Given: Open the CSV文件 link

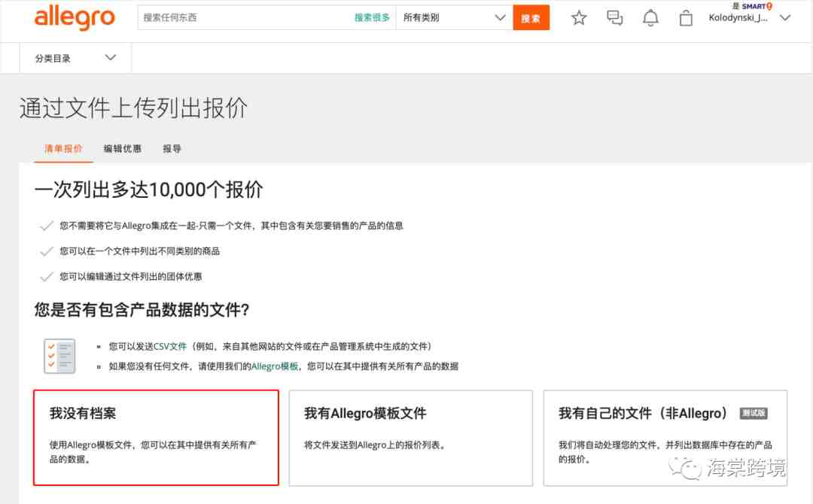Looking at the screenshot, I should point(170,346).
